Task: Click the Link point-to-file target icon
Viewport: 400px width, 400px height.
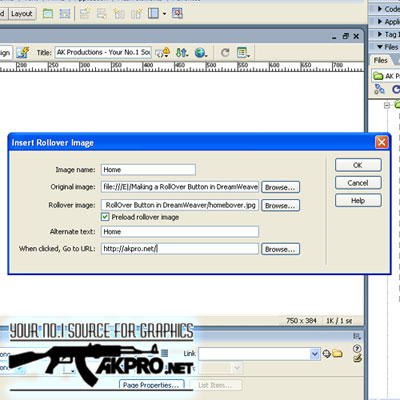Action: [x=326, y=354]
